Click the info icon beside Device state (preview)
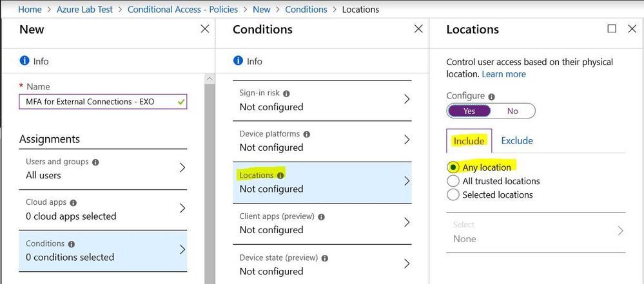 click(x=325, y=258)
